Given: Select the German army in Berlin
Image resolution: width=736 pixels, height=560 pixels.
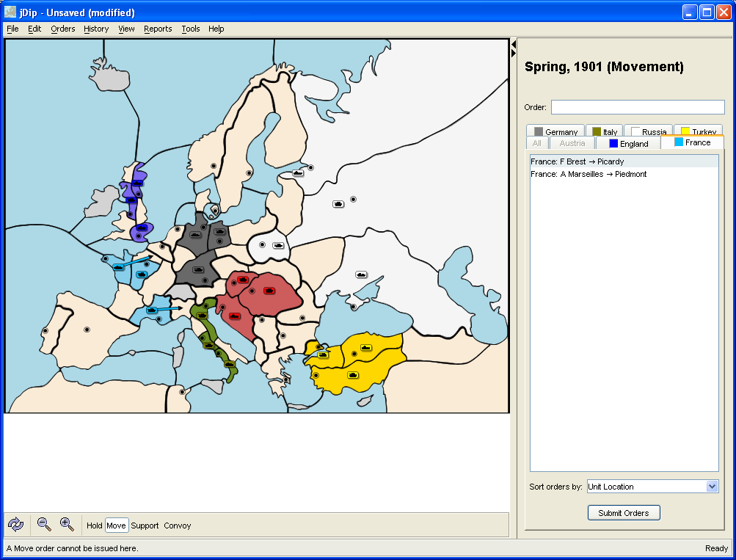Looking at the screenshot, I should (219, 232).
